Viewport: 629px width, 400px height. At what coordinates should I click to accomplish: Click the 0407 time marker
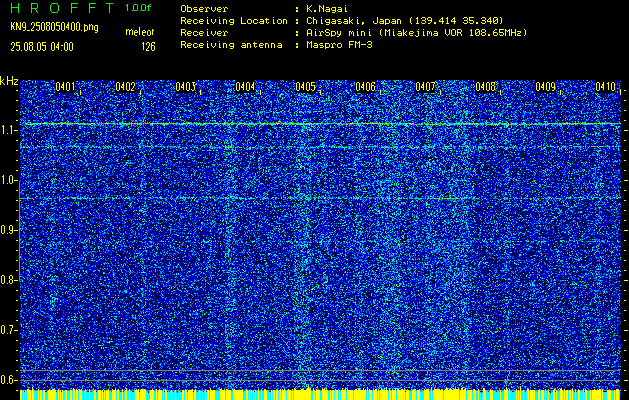click(x=425, y=86)
